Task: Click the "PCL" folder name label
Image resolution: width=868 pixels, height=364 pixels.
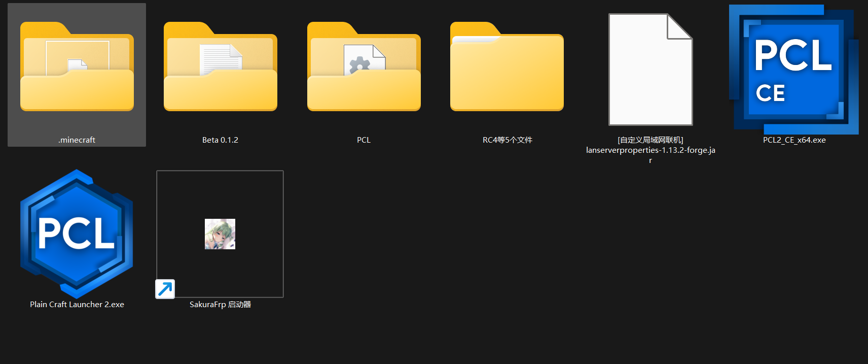Action: (x=364, y=140)
